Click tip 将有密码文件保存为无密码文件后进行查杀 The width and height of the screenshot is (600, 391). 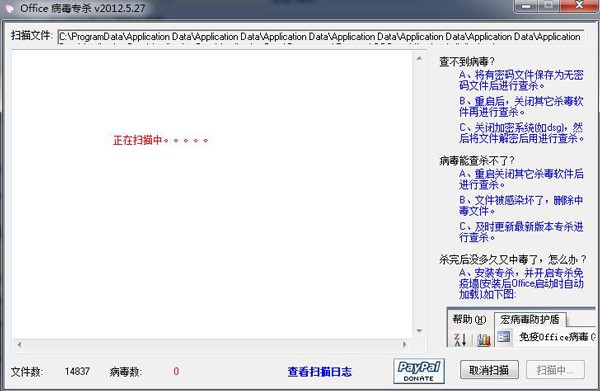[521, 80]
